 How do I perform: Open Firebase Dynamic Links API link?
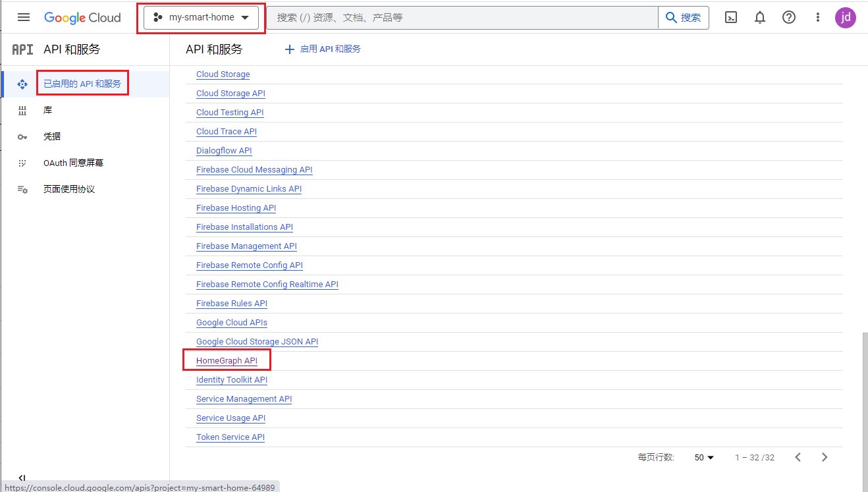pos(249,189)
